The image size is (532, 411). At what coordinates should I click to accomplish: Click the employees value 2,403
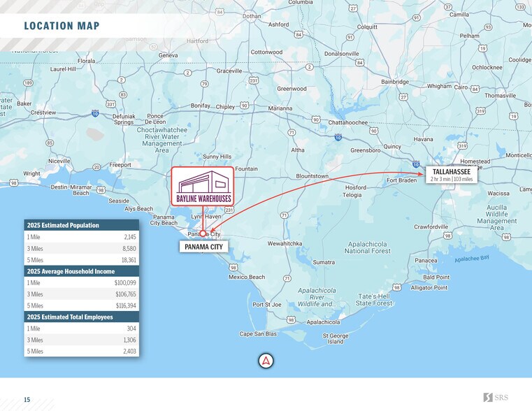[x=129, y=352]
